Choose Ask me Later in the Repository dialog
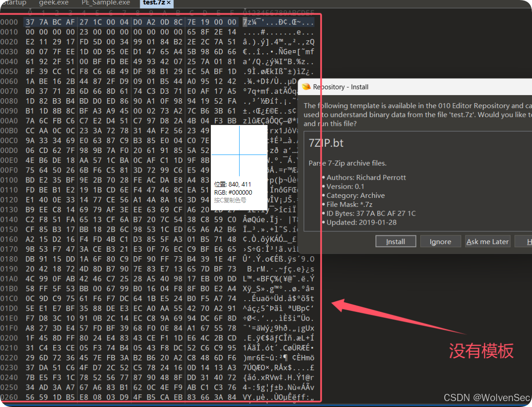Screen dimensions: 532x407 [x=488, y=241]
